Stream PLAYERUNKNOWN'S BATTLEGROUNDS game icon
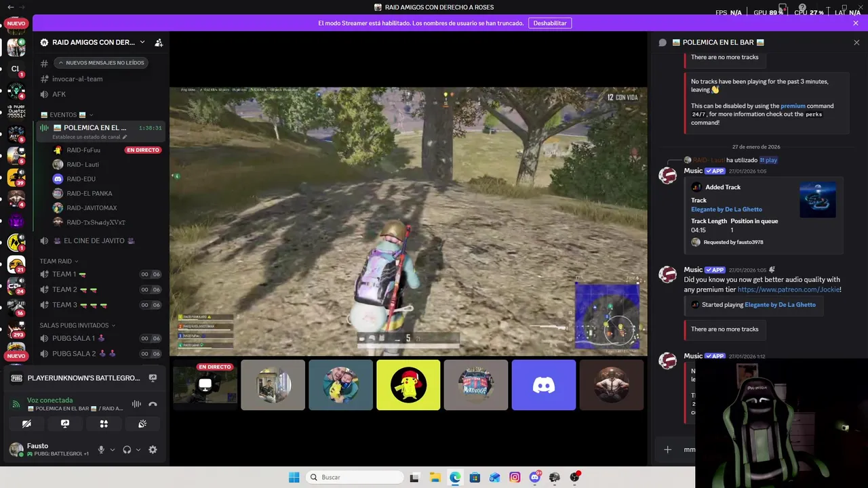Image resolution: width=868 pixels, height=488 pixels. pos(153,378)
